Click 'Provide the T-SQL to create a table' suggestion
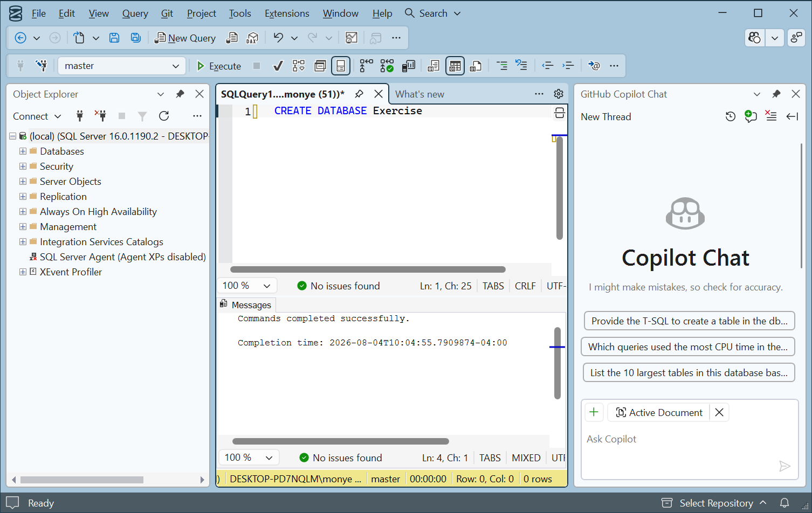 [690, 321]
